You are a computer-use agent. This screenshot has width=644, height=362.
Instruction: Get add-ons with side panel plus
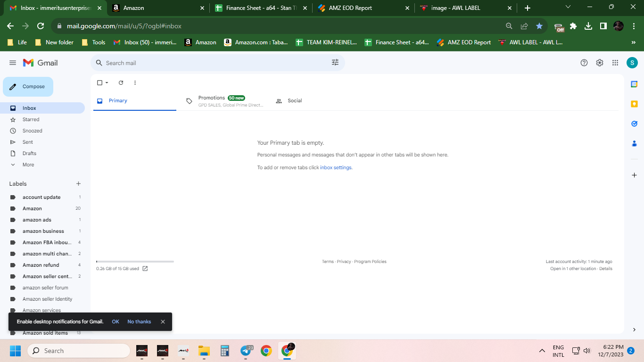tap(634, 175)
